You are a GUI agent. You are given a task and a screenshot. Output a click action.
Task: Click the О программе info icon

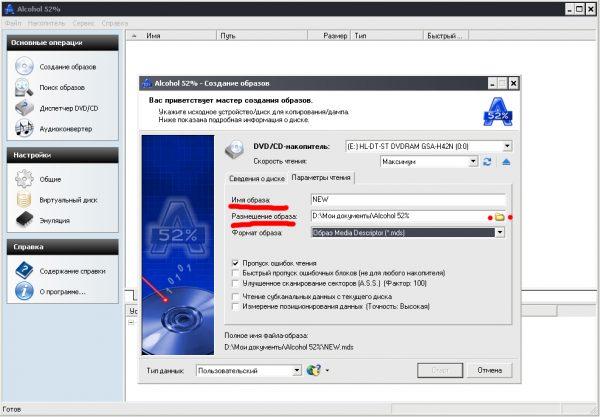click(x=24, y=291)
